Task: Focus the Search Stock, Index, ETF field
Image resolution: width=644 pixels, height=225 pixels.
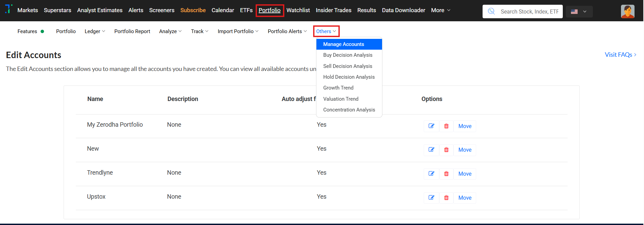Action: [x=529, y=11]
